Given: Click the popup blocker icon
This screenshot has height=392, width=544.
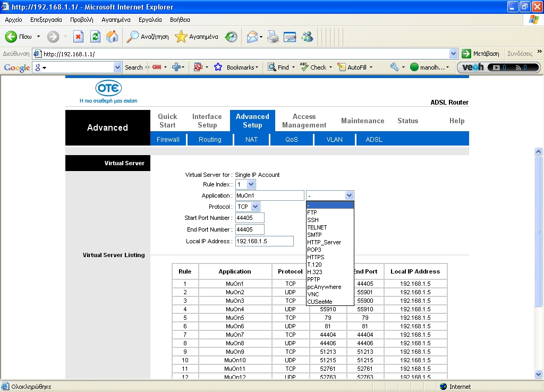Looking at the screenshot, I should click(198, 67).
